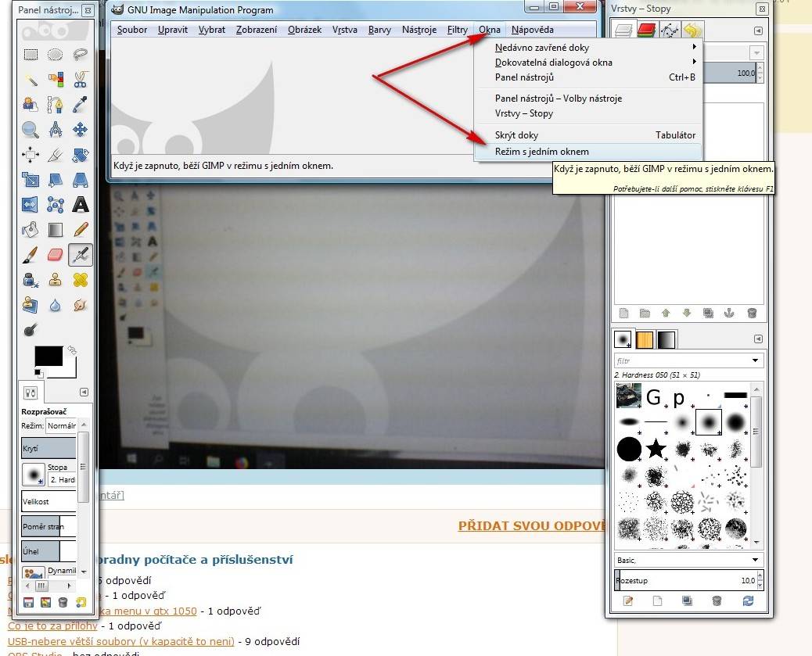Reset tool options to default values
The height and width of the screenshot is (656, 812).
point(81,602)
